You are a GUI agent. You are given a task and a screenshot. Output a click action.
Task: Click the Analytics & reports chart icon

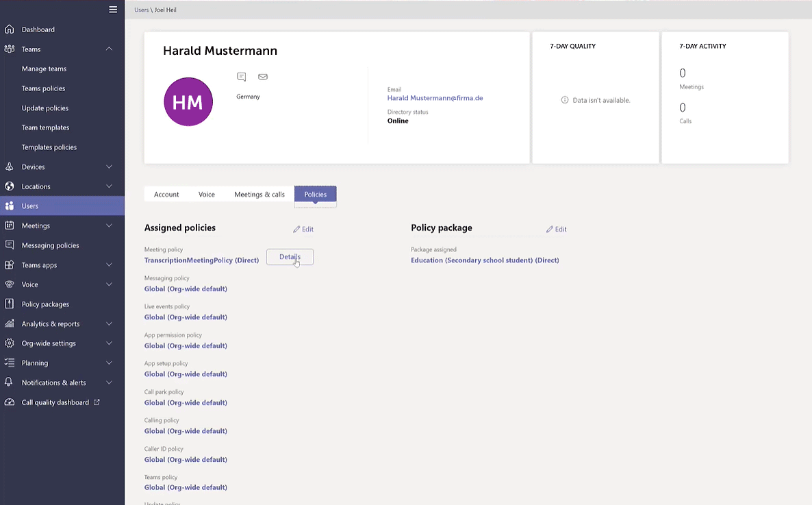[x=10, y=324]
